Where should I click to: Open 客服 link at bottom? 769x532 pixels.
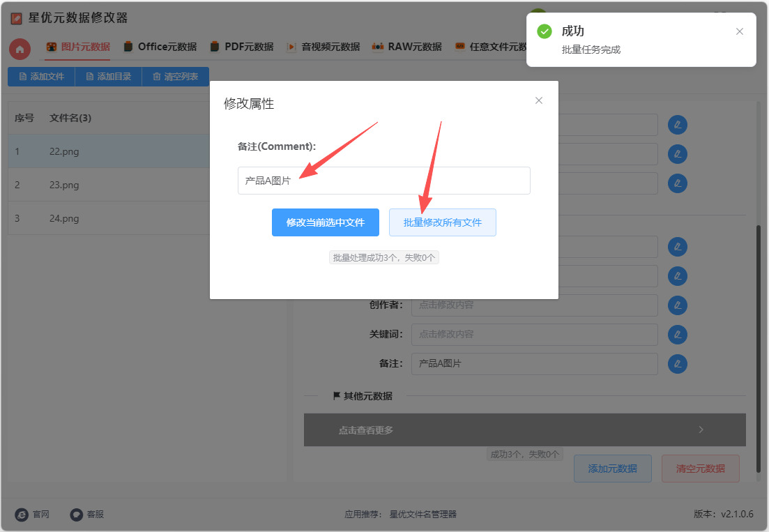point(87,515)
